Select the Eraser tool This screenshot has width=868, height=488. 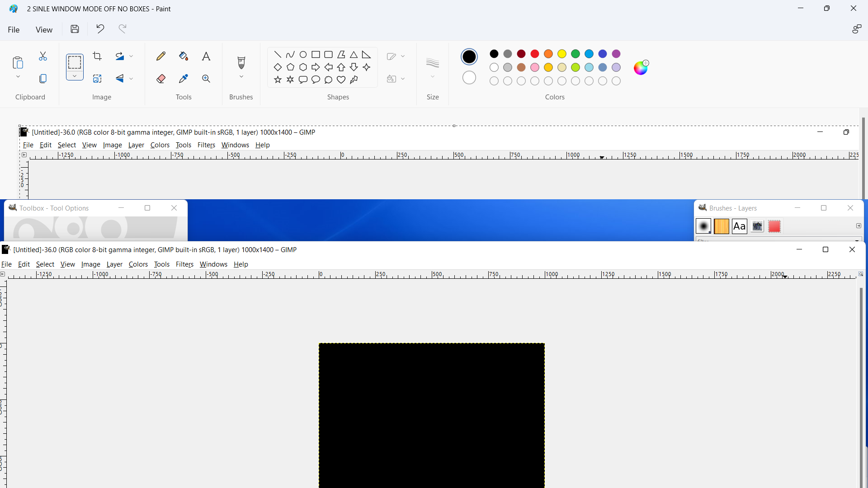(161, 79)
